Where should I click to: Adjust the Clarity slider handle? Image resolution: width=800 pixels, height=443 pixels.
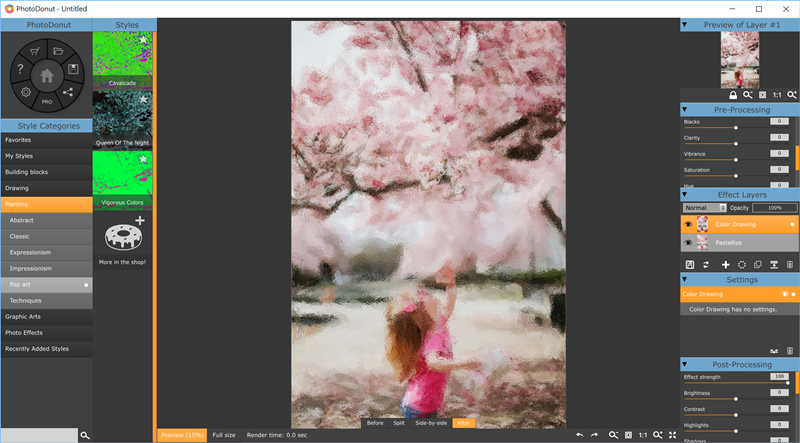[x=736, y=144]
